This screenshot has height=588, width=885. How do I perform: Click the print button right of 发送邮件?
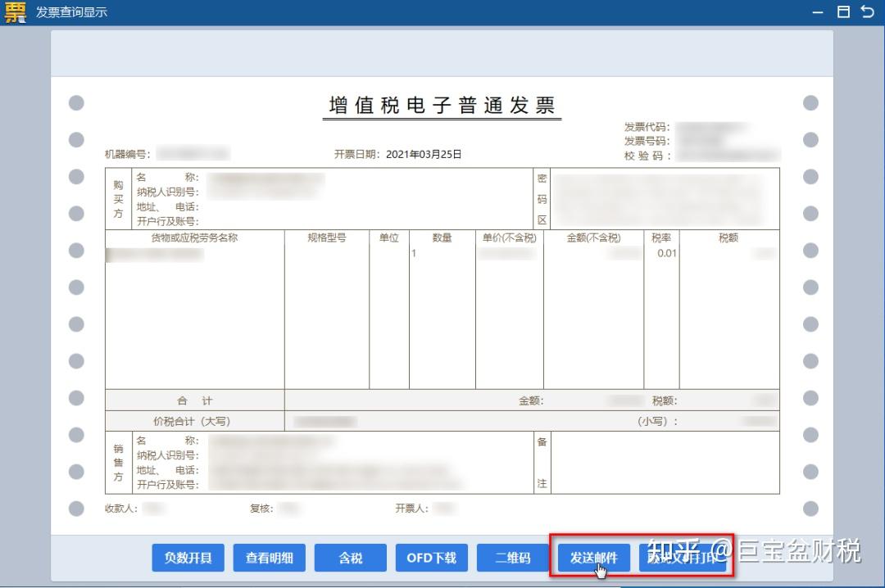(683, 558)
